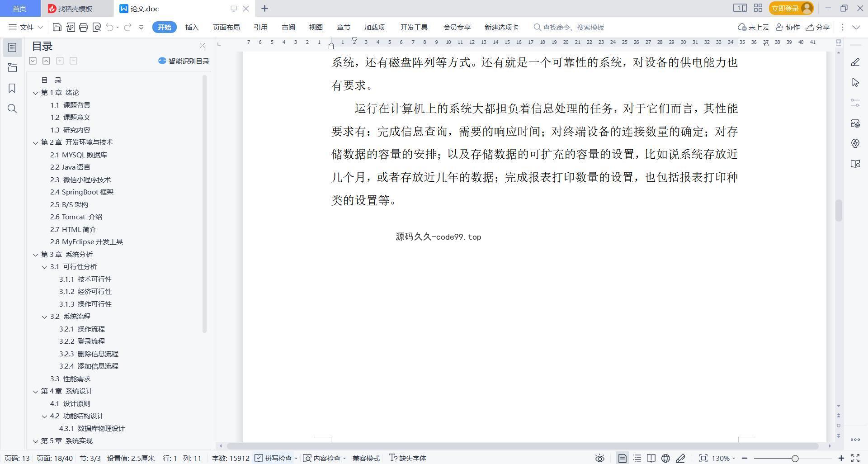
Task: Switch to 插入 ribbon tab
Action: click(x=192, y=27)
